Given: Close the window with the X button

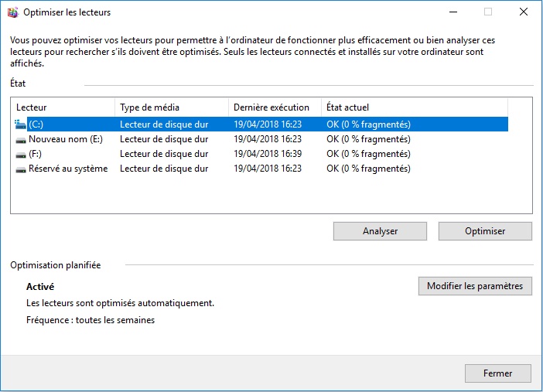Looking at the screenshot, I should tap(524, 12).
